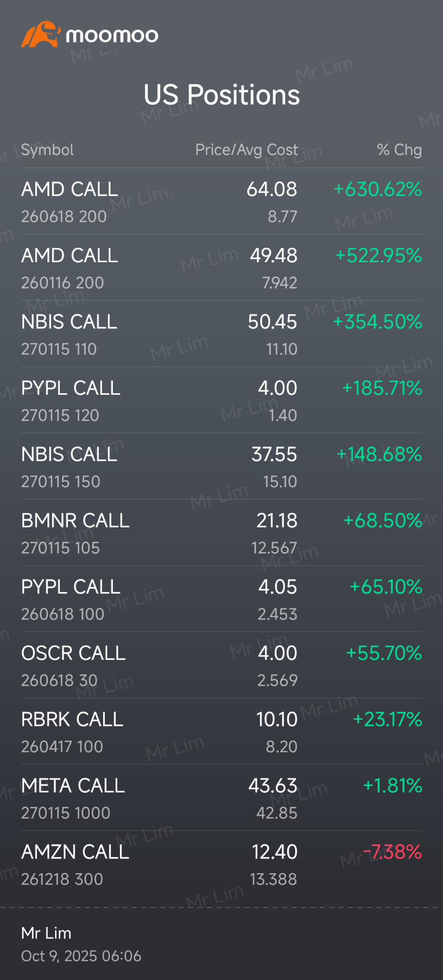
Task: Click the Oct 9, 2025 06:06 timestamp
Action: coord(81,956)
